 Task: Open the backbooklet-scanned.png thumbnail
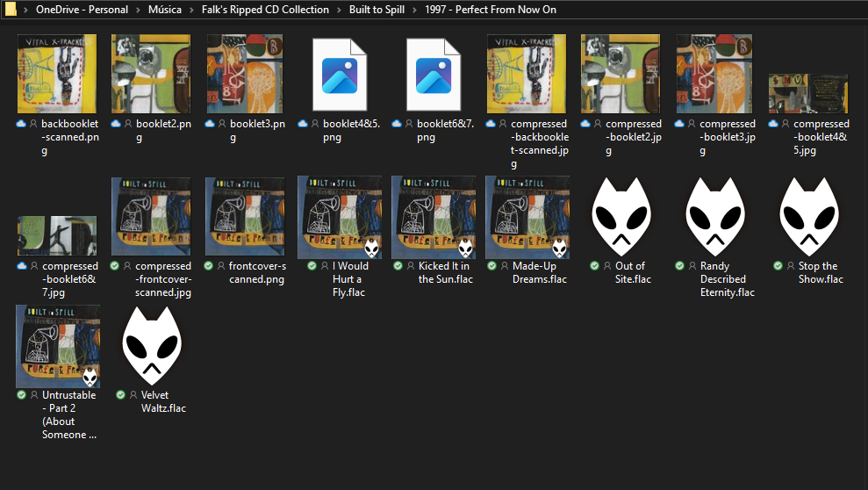pyautogui.click(x=57, y=74)
